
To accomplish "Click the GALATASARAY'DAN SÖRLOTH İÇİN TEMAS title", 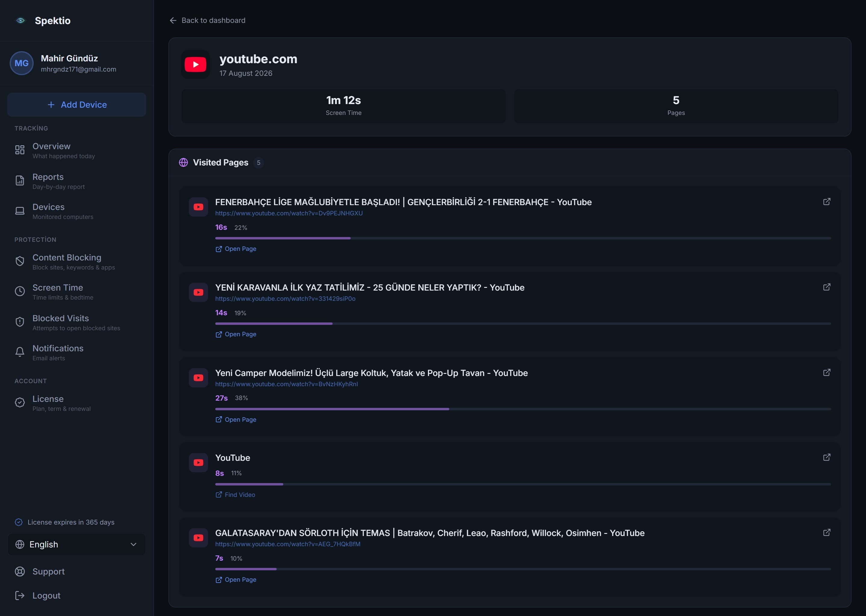I will (430, 533).
